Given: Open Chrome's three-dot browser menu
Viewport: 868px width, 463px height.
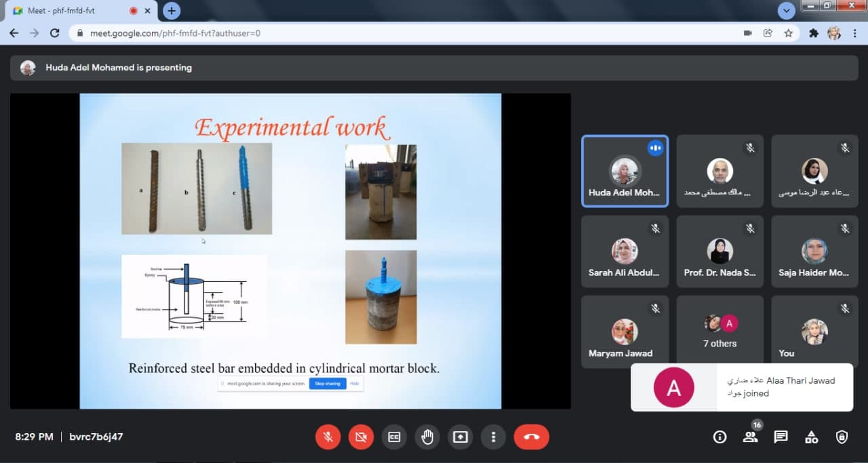Looking at the screenshot, I should tap(854, 33).
